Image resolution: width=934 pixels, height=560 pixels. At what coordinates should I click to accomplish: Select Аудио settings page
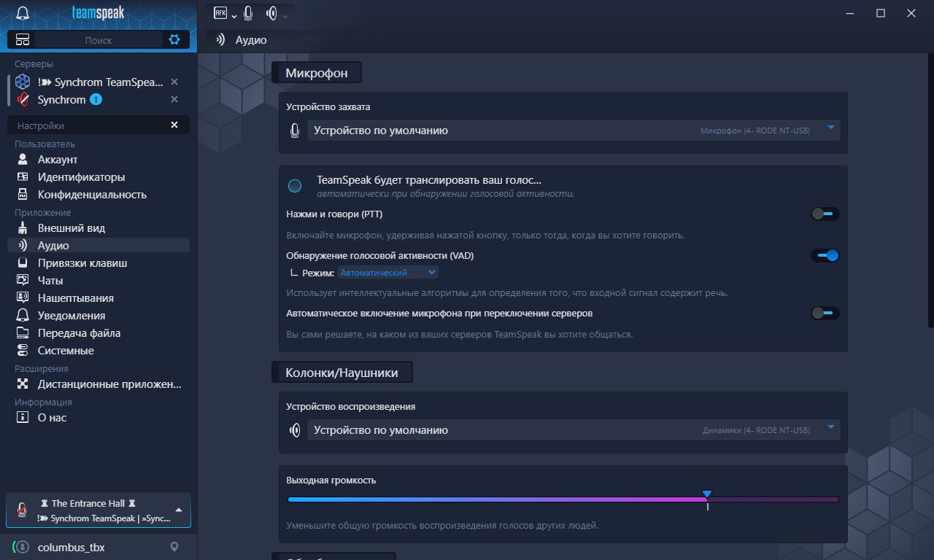[99, 245]
